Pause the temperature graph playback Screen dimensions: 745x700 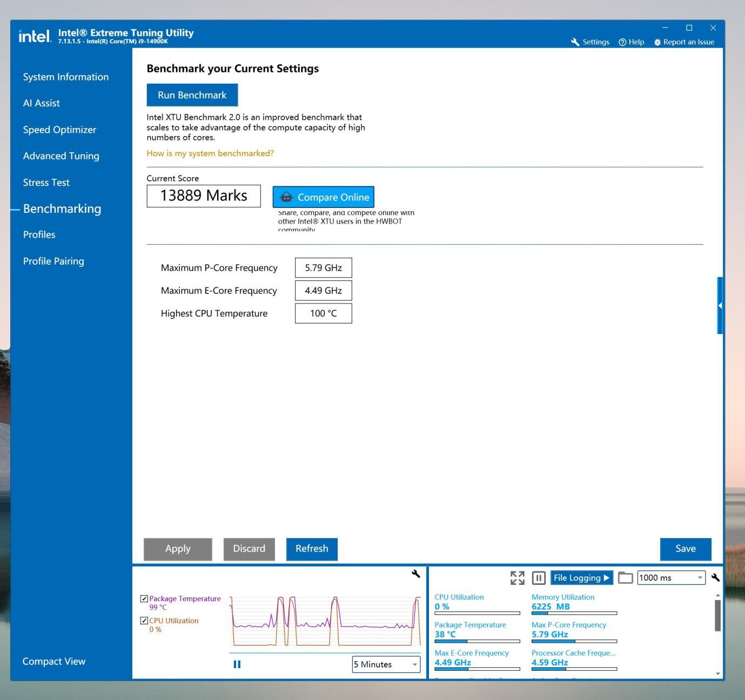237,664
